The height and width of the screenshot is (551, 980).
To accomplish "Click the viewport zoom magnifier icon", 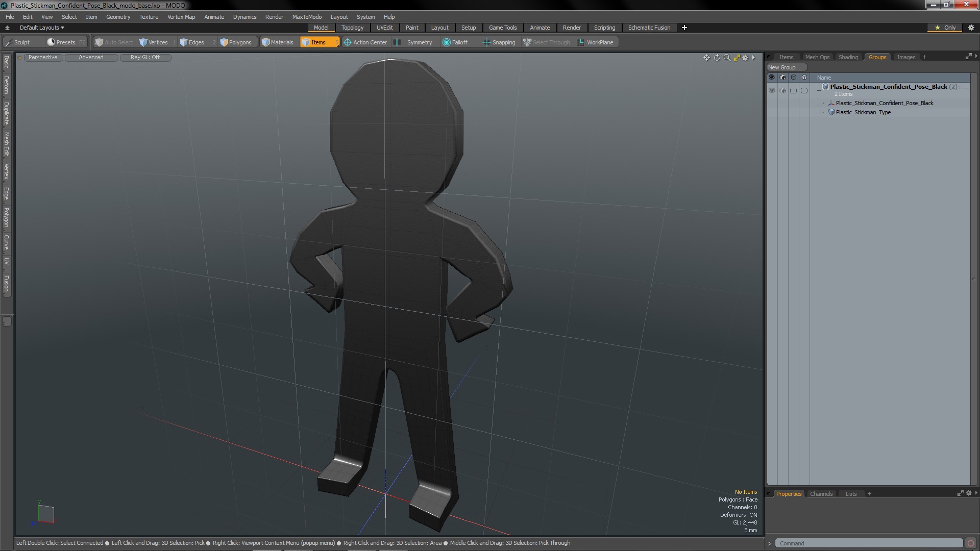I will (727, 58).
